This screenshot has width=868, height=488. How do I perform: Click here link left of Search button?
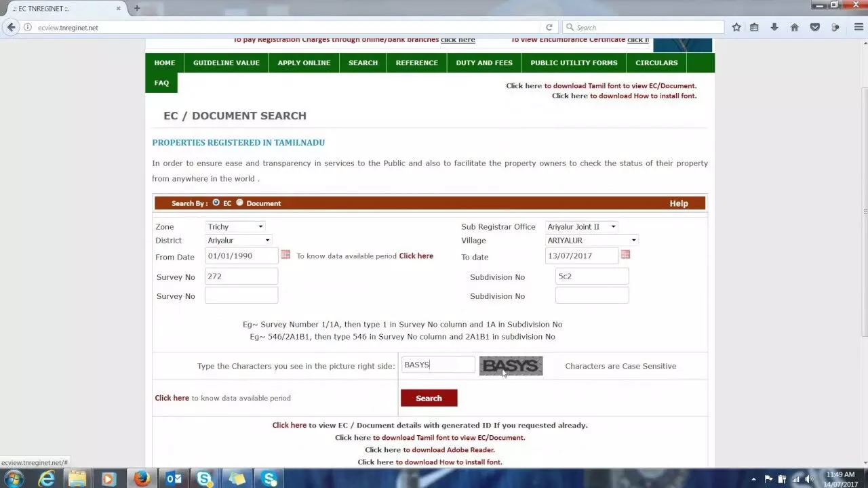click(172, 398)
